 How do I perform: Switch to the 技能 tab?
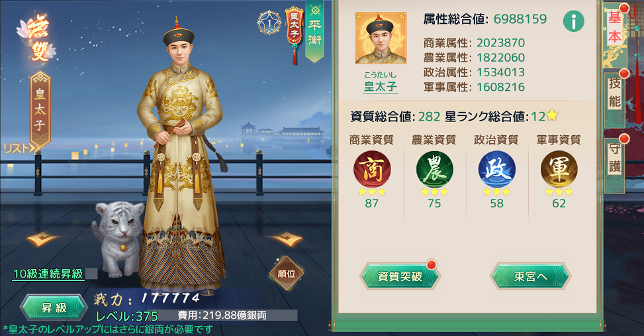pyautogui.click(x=615, y=92)
